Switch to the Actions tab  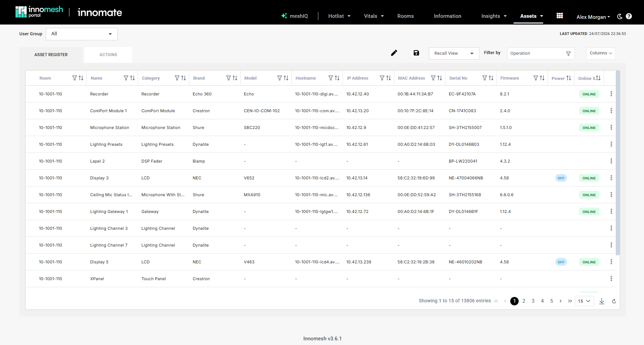(x=108, y=55)
